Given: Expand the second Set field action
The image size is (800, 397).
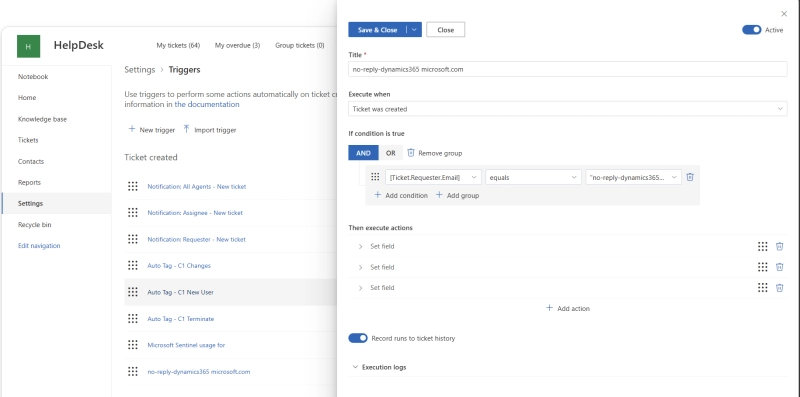Looking at the screenshot, I should tap(360, 267).
